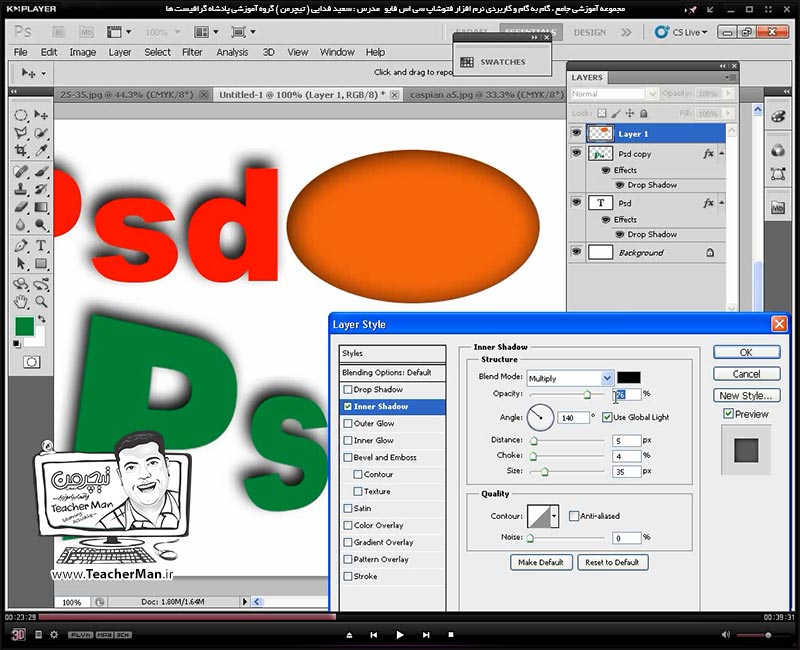Select the Elliptical Marquee tool

click(20, 115)
